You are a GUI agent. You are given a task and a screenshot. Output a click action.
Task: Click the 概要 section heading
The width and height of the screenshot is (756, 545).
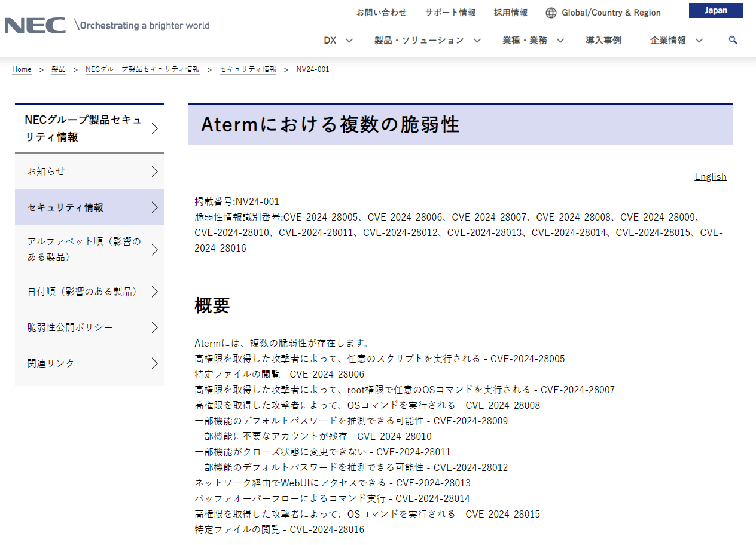click(x=212, y=305)
